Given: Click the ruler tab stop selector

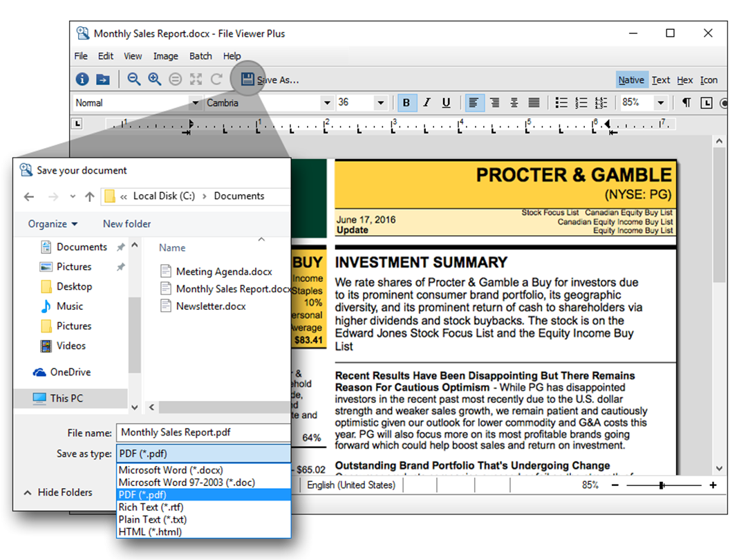Looking at the screenshot, I should click(x=77, y=124).
